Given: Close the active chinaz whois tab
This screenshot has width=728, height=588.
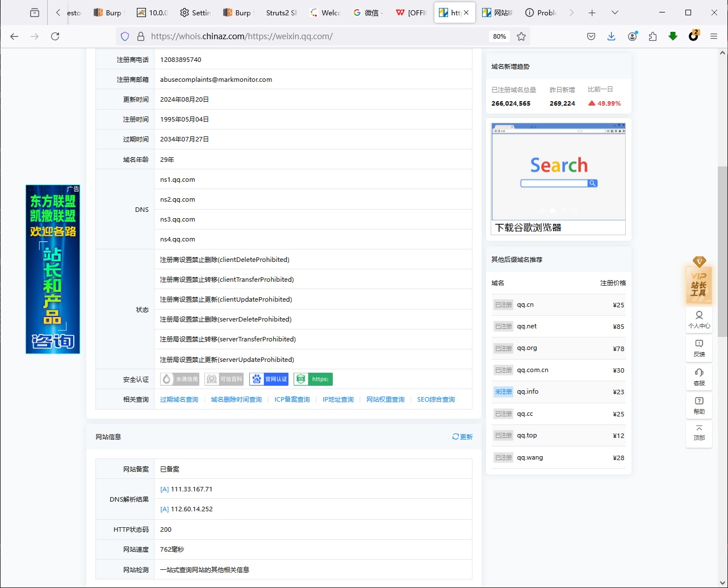Looking at the screenshot, I should pos(466,12).
